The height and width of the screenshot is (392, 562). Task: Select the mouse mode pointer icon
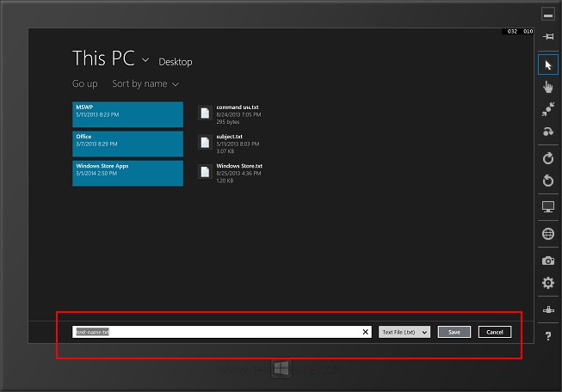click(547, 64)
